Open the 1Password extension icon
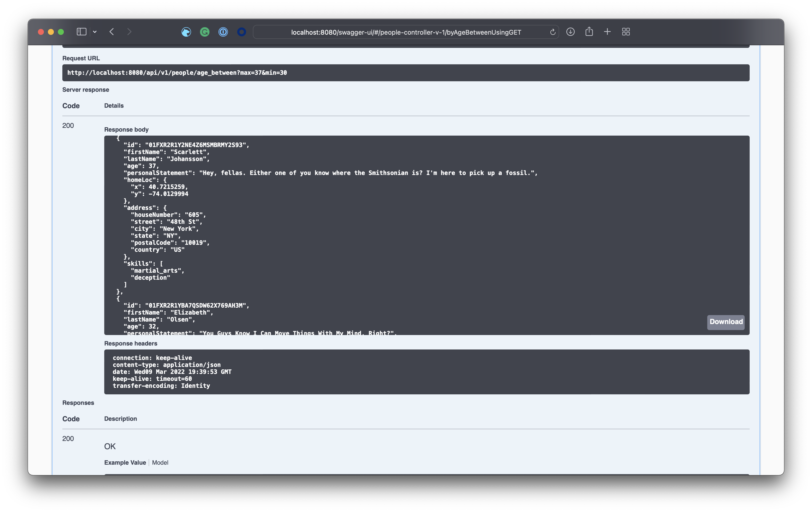 [x=223, y=32]
